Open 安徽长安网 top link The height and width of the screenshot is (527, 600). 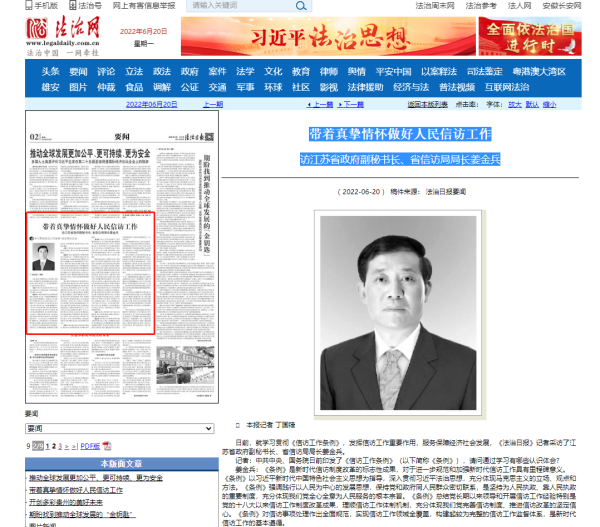tap(562, 5)
